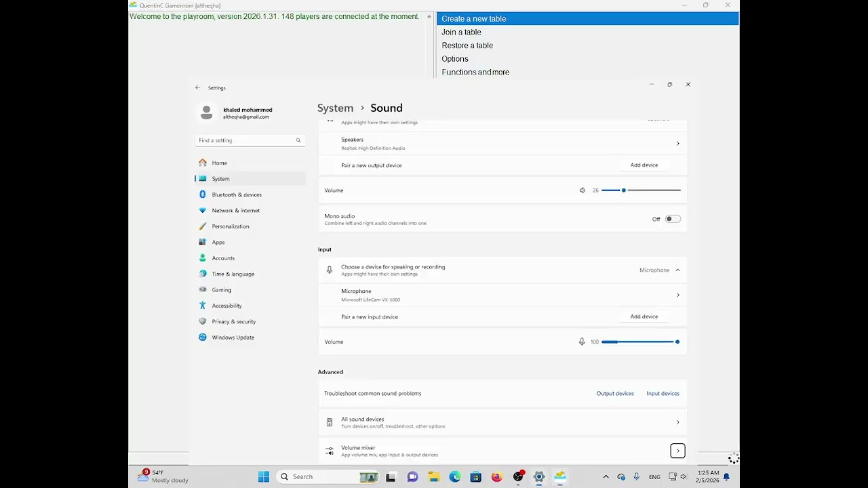Open Firefox from the taskbar
The height and width of the screenshot is (488, 868).
[497, 476]
